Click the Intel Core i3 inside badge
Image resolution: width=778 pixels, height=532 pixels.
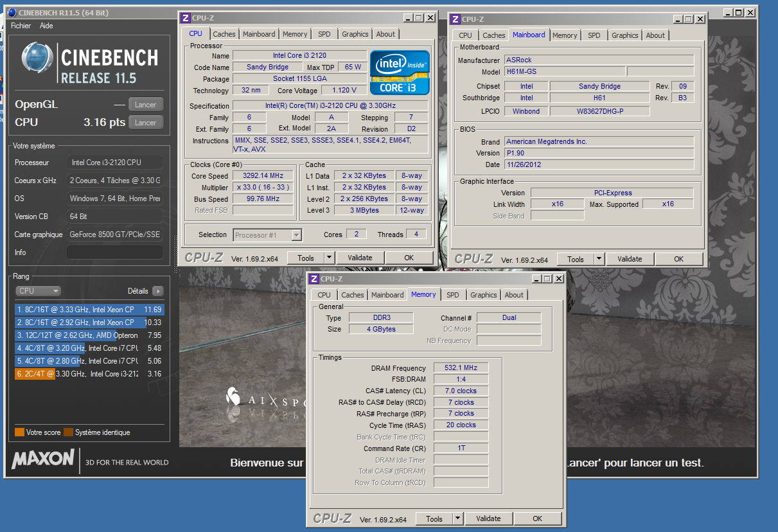pyautogui.click(x=400, y=73)
